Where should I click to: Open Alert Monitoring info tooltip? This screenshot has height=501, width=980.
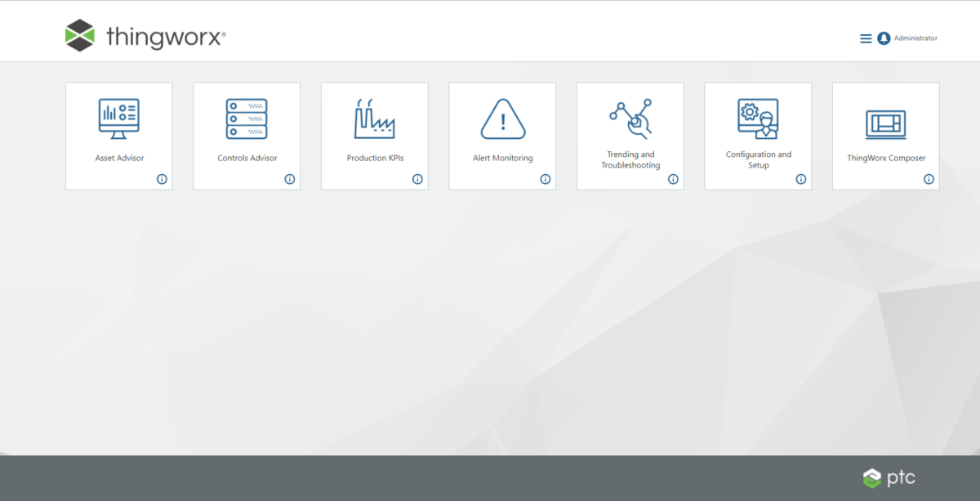point(545,178)
